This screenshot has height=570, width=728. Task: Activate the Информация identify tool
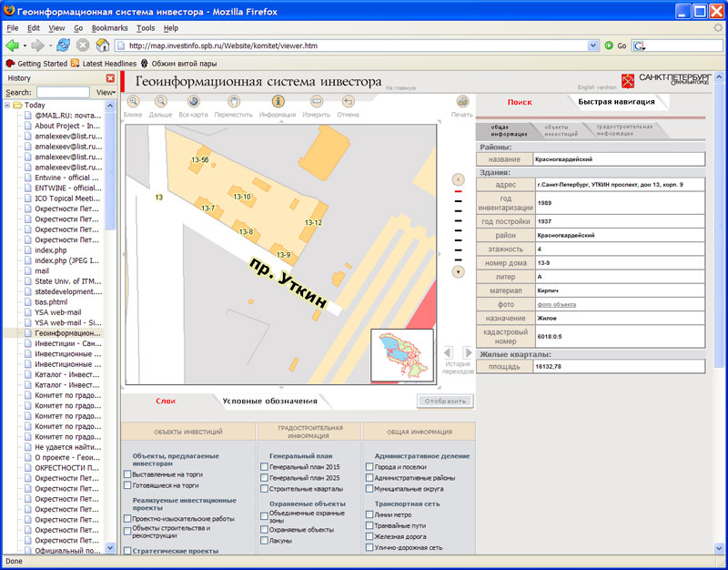(278, 103)
